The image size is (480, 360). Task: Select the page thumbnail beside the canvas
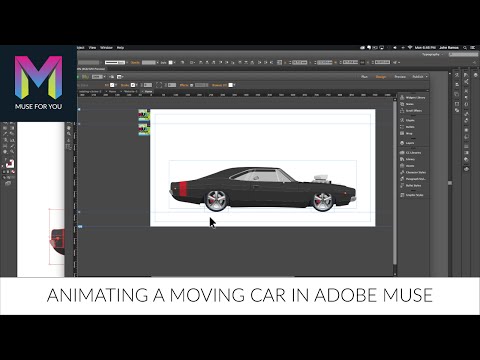click(144, 115)
